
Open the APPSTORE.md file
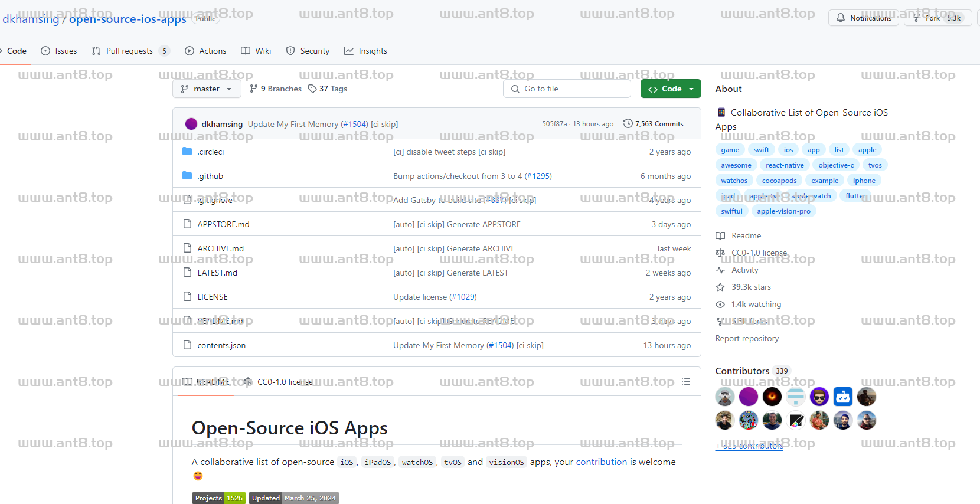click(223, 224)
